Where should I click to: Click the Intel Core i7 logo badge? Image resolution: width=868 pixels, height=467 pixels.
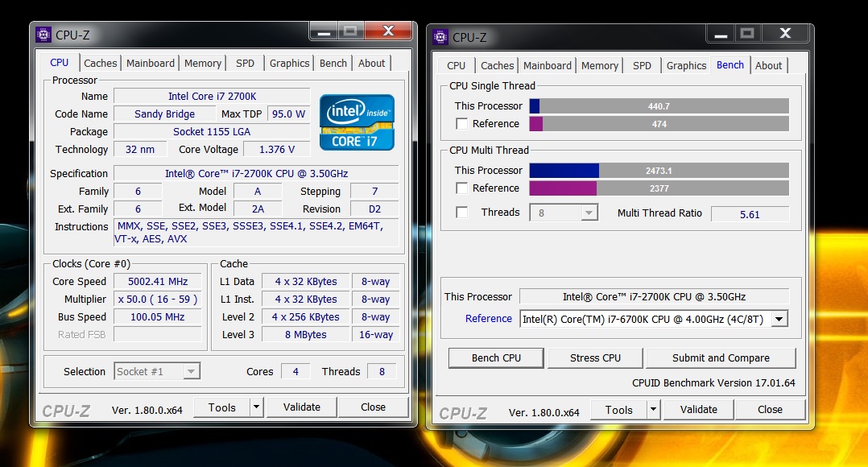click(x=357, y=122)
